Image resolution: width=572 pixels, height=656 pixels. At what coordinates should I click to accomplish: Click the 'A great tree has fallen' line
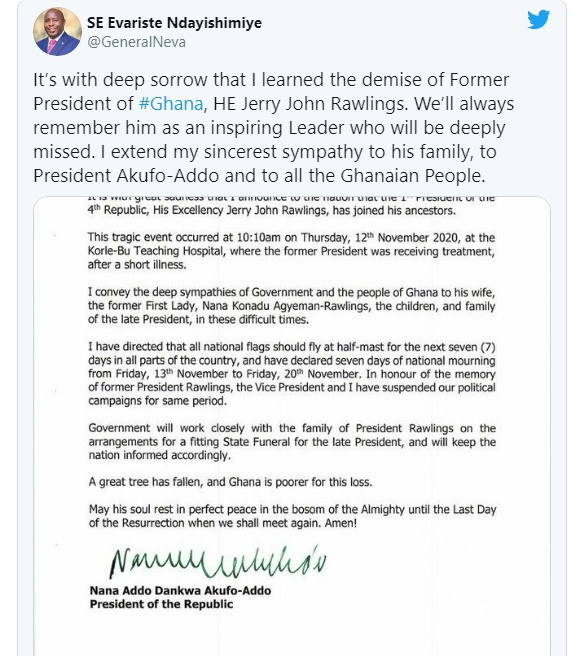tap(230, 482)
